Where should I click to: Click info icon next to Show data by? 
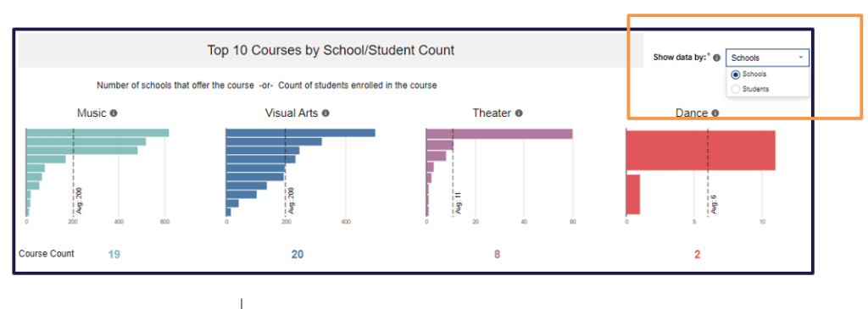pos(717,58)
